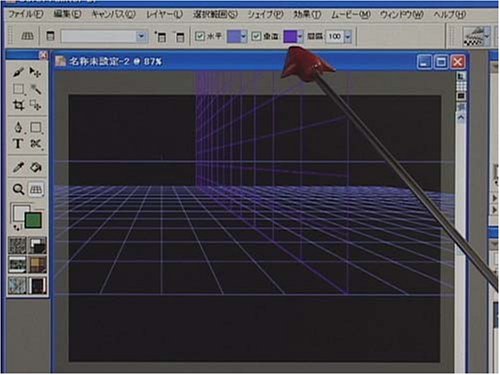Screen dimensions: 500x375
Task: Click the color correction icon on document window
Action: 461,96
